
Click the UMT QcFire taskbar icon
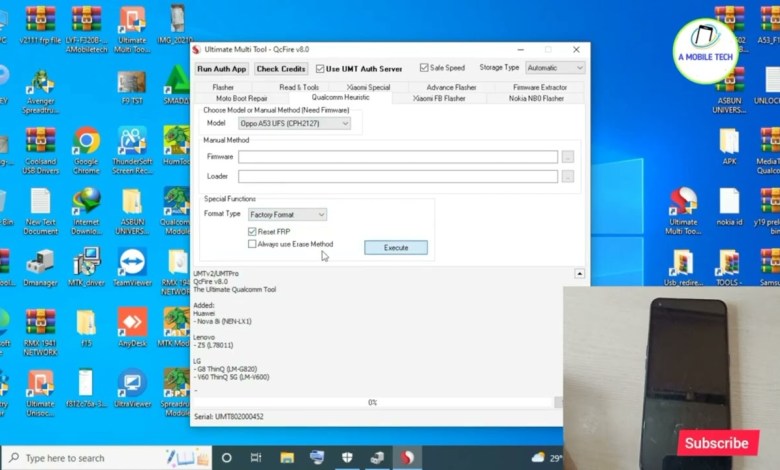coord(407,458)
